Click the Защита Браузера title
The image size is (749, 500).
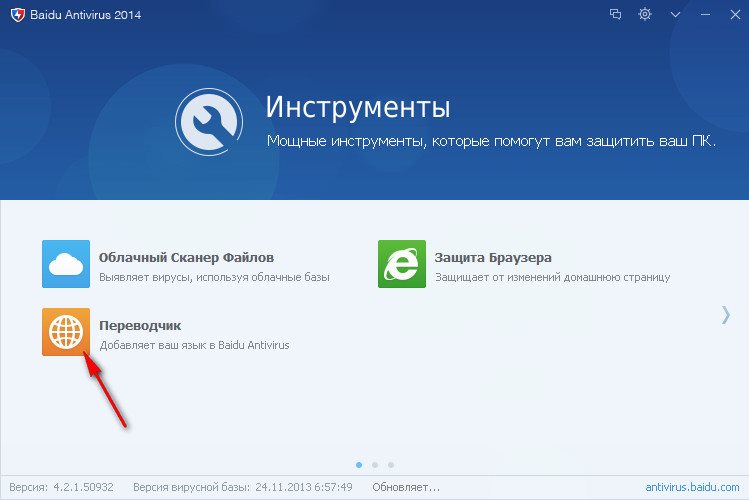pos(493,258)
